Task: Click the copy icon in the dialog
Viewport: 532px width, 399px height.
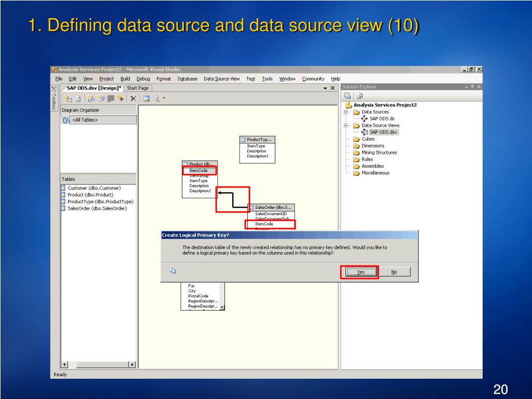Action: [172, 270]
